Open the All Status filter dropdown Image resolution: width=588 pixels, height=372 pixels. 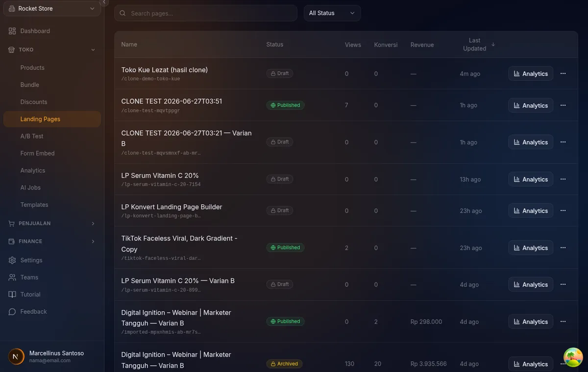332,13
